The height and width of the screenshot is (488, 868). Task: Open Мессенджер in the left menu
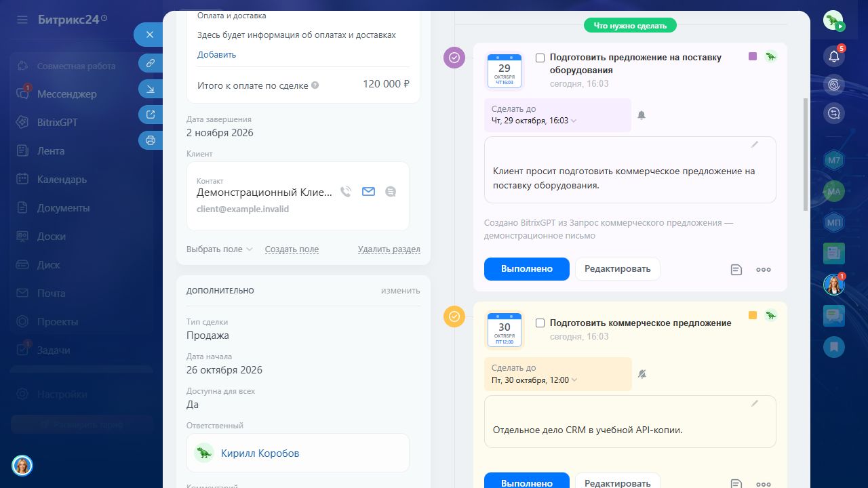[x=67, y=94]
